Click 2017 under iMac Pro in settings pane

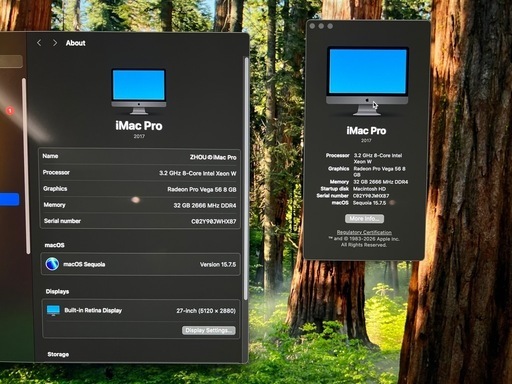139,136
